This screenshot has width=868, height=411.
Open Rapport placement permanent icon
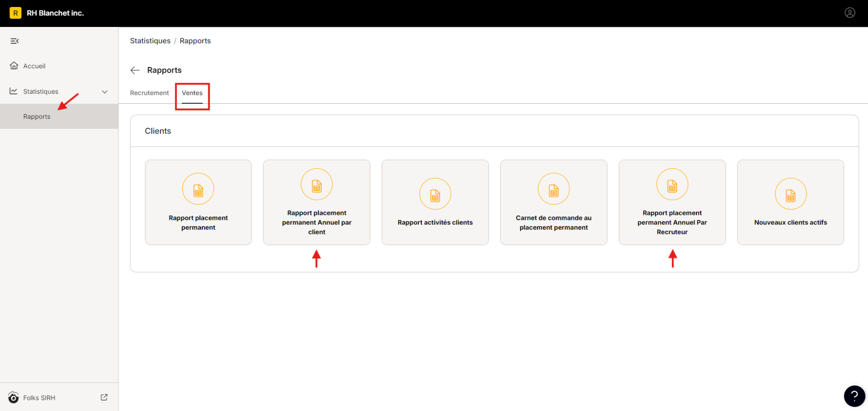[198, 189]
